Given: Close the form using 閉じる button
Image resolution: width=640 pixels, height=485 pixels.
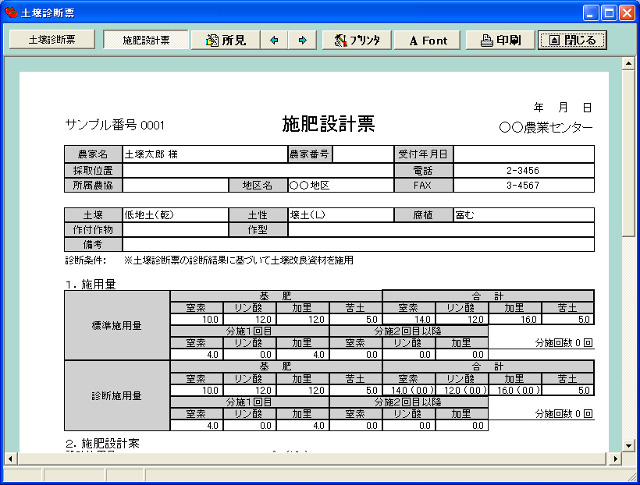Looking at the screenshot, I should click(x=571, y=40).
